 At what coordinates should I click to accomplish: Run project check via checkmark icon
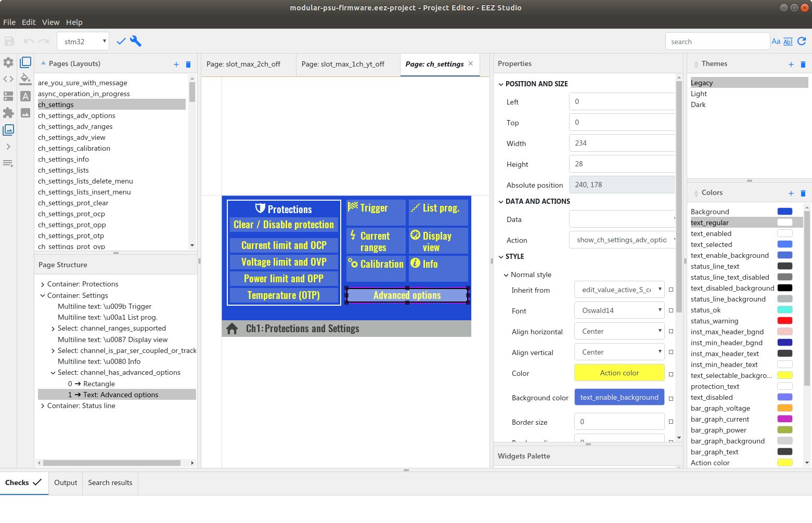(121, 41)
